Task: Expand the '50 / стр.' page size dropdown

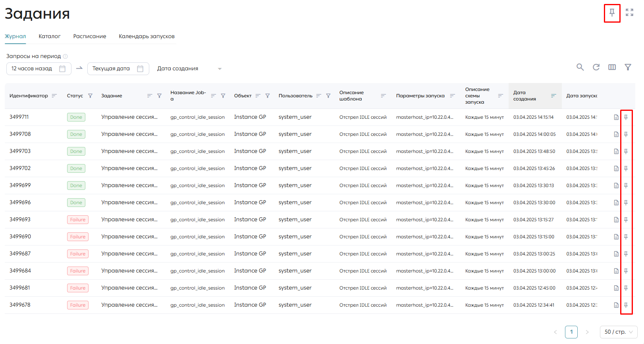Action: 619,332
